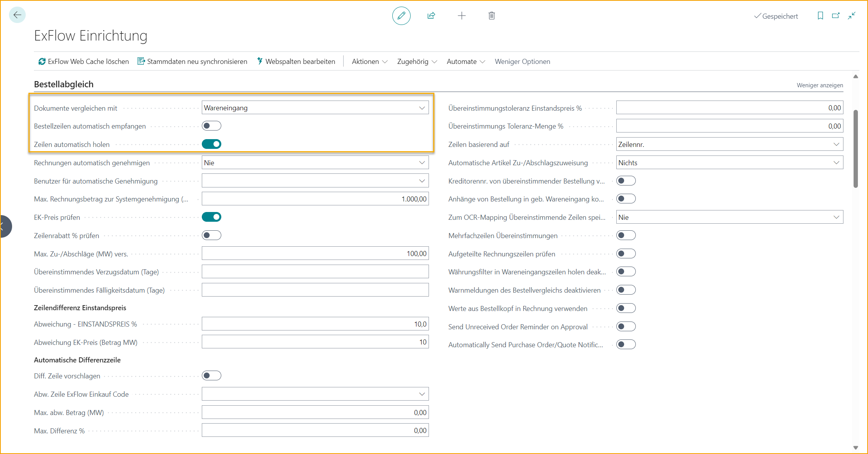This screenshot has height=454, width=868.
Task: Toggle Send Unreceived Order Reminder on Approval
Action: click(626, 327)
